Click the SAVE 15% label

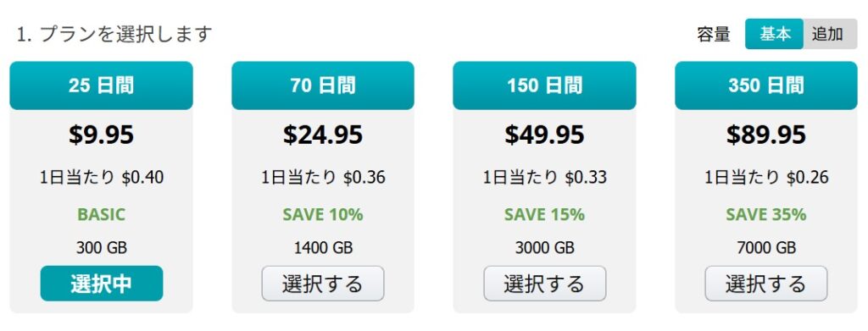[x=545, y=214]
